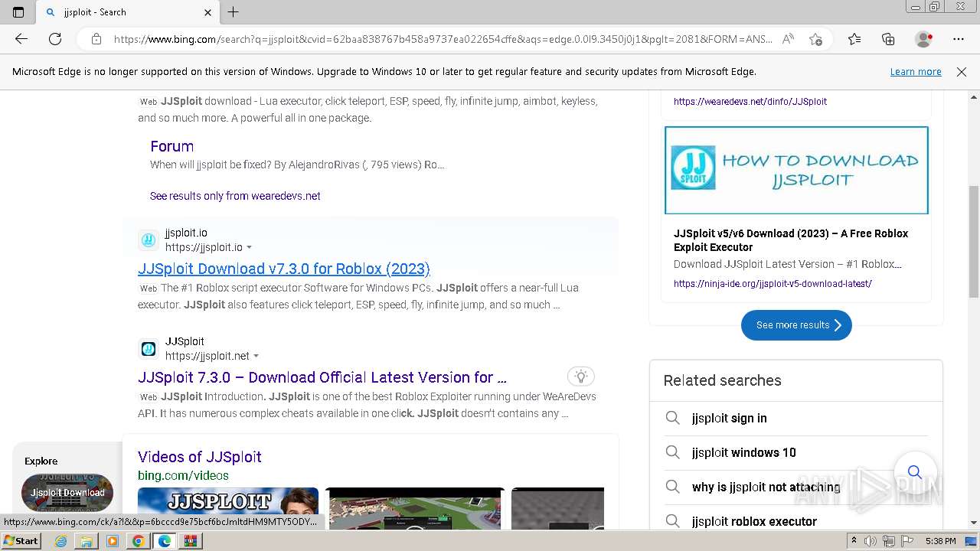Dismiss the Edge unsupported notification bar
Screen dimensions: 980x551
962,72
